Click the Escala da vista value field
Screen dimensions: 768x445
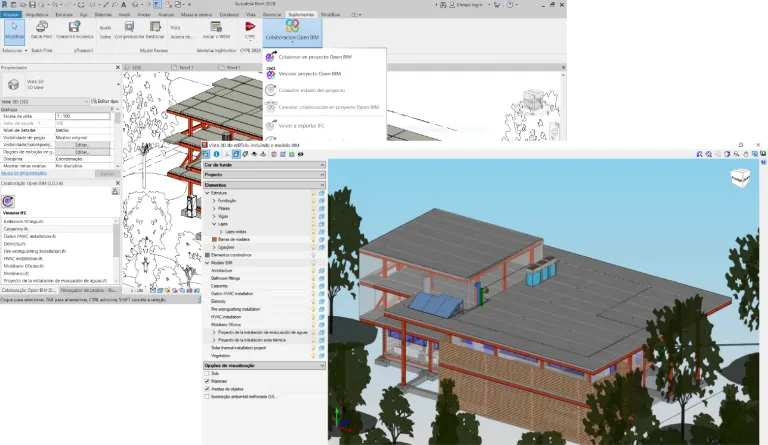pyautogui.click(x=83, y=117)
